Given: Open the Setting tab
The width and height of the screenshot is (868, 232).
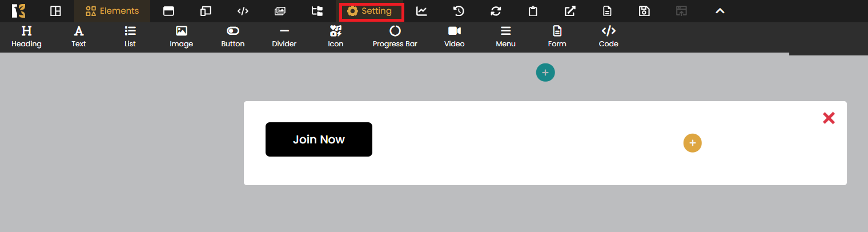Looking at the screenshot, I should pos(371,11).
